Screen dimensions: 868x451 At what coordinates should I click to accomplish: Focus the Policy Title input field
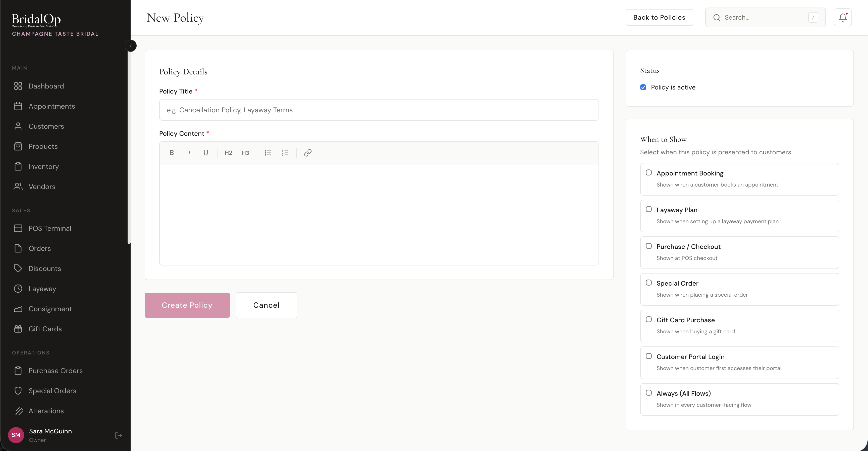tap(378, 110)
